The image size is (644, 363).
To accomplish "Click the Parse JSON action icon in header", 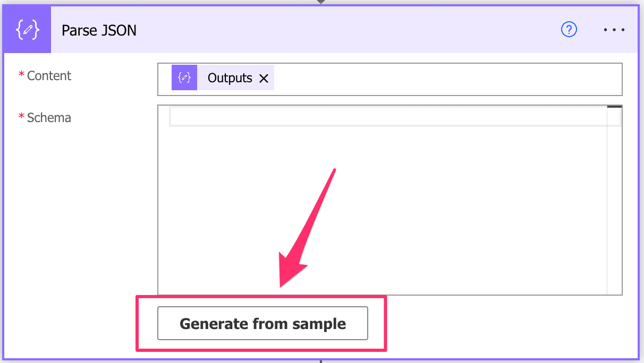I will [27, 29].
